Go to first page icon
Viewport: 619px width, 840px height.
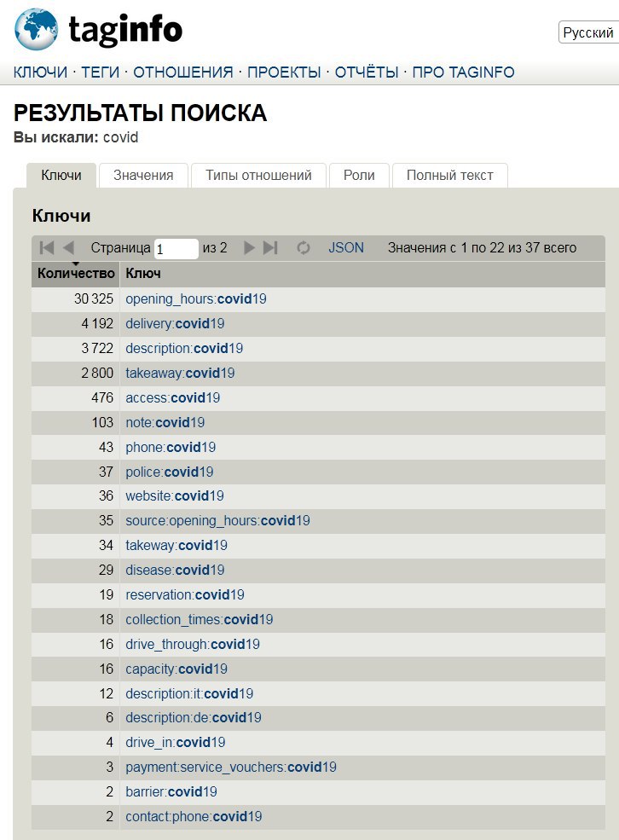click(x=47, y=247)
